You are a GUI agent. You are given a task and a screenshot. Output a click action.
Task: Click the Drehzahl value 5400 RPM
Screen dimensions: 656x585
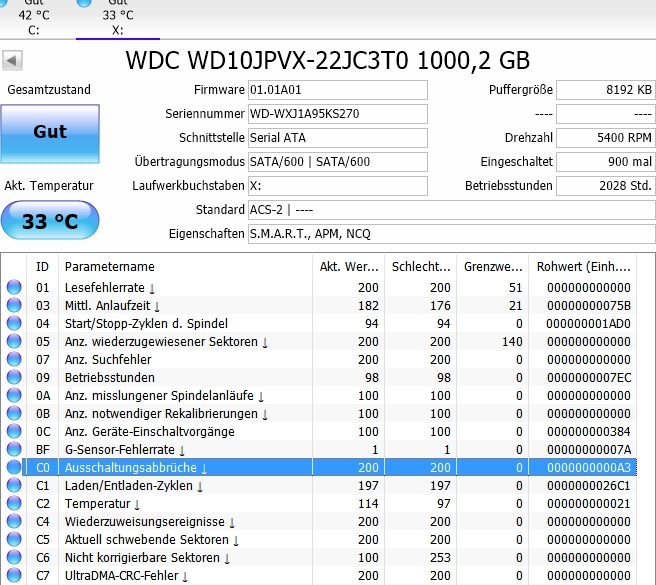605,138
